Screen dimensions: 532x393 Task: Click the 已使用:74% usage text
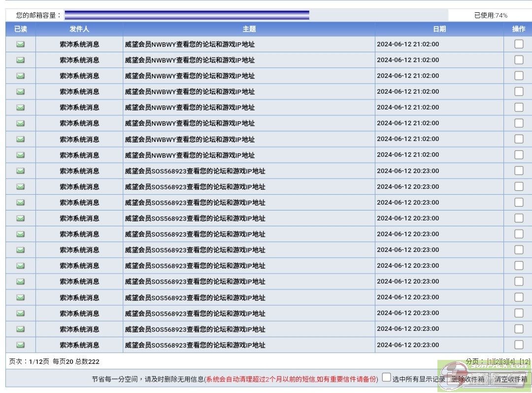click(x=491, y=15)
